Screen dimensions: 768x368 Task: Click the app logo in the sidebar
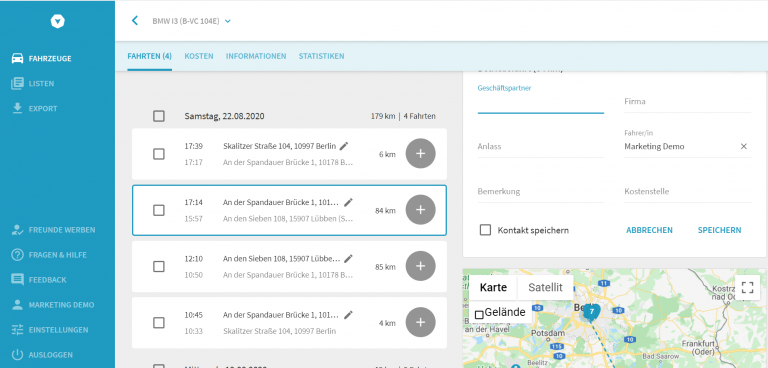click(x=58, y=21)
